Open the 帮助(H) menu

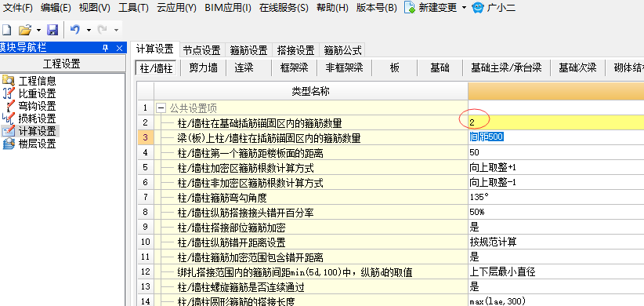click(332, 7)
